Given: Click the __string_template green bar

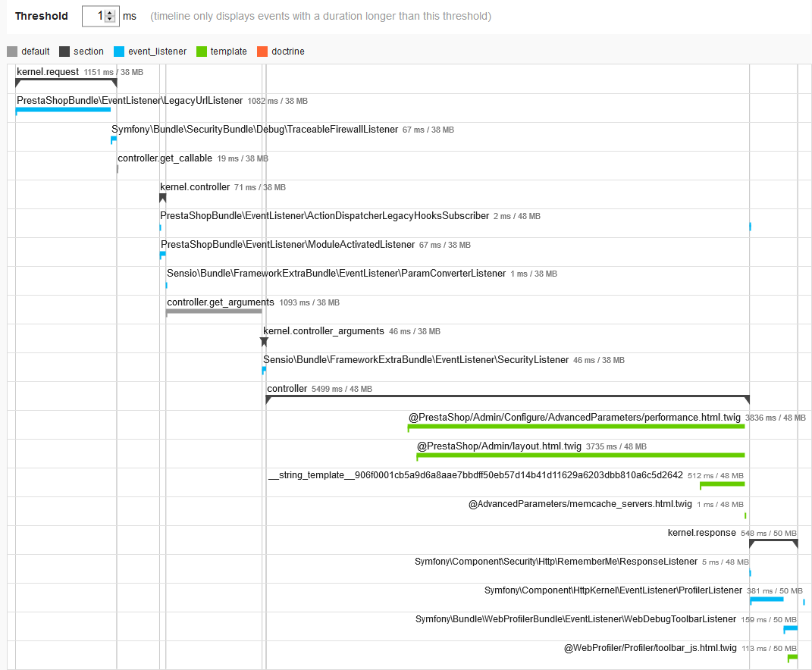Looking at the screenshot, I should coord(723,484).
